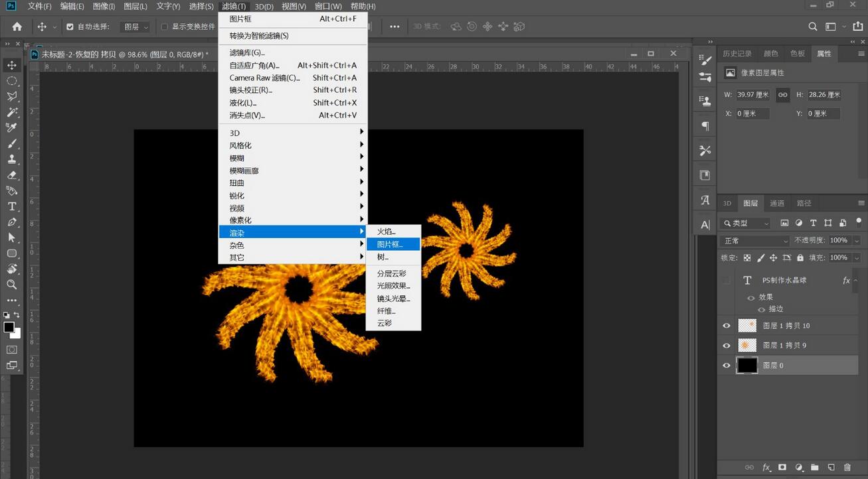This screenshot has width=868, height=479.
Task: Switch to the 通道 channels tab
Action: [x=777, y=203]
